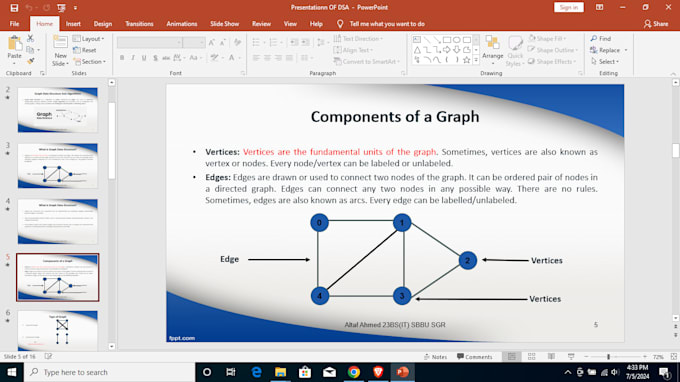Open Text Direction dropdown
Image resolution: width=680 pixels, height=382 pixels.
[x=358, y=39]
